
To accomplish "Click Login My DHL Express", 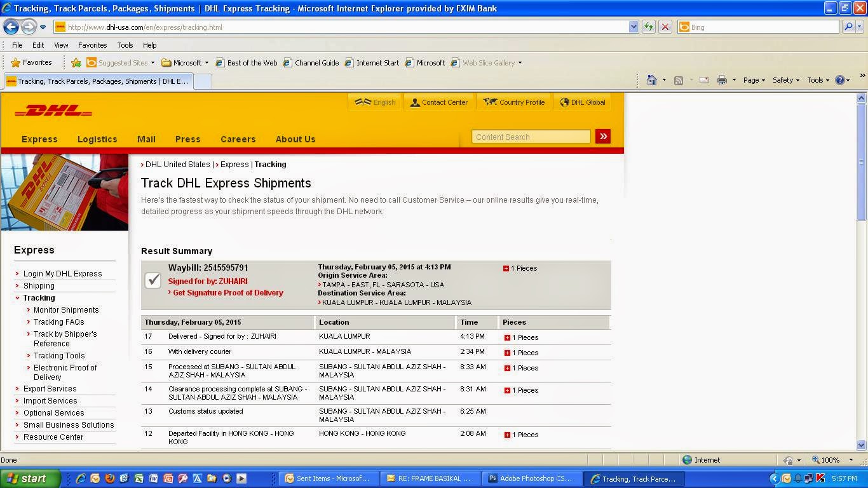I will tap(62, 274).
